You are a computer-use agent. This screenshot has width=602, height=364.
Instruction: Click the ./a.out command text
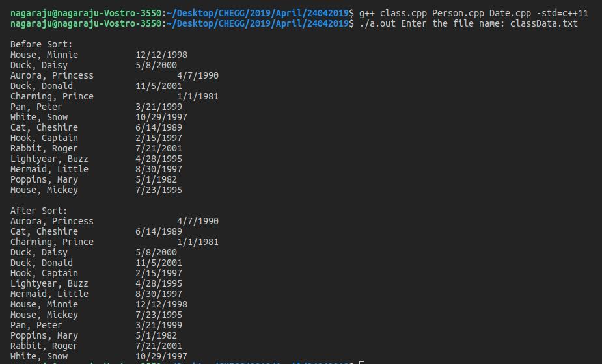click(x=377, y=23)
